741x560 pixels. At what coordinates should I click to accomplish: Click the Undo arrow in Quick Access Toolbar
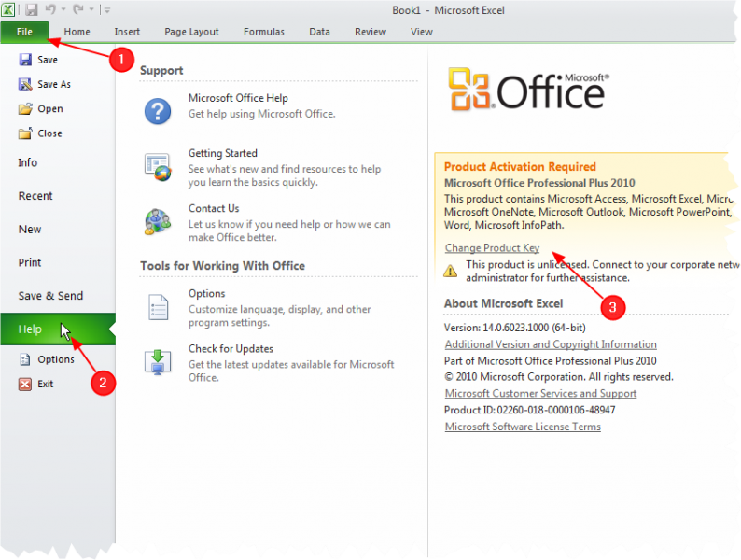[50, 9]
